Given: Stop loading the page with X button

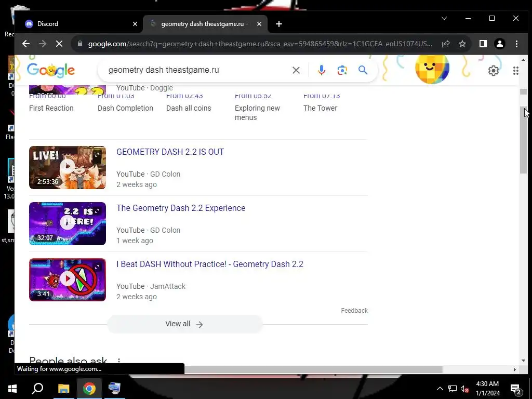Looking at the screenshot, I should click(x=59, y=44).
